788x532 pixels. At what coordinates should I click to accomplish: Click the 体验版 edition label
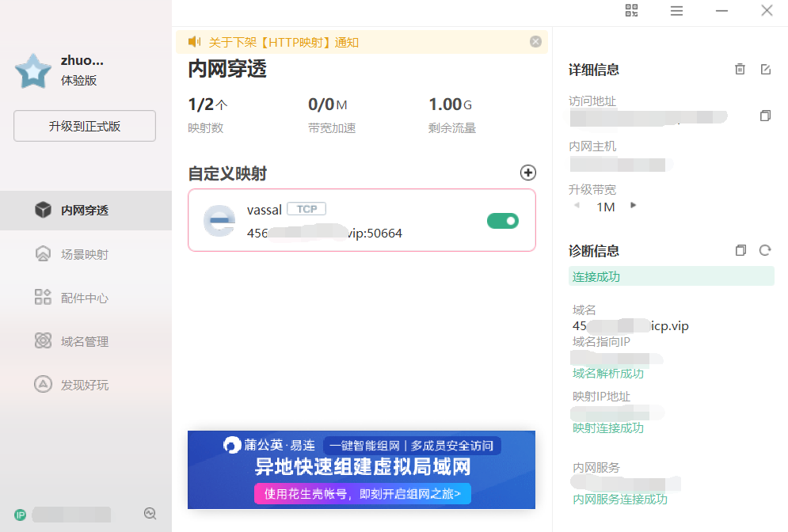78,81
